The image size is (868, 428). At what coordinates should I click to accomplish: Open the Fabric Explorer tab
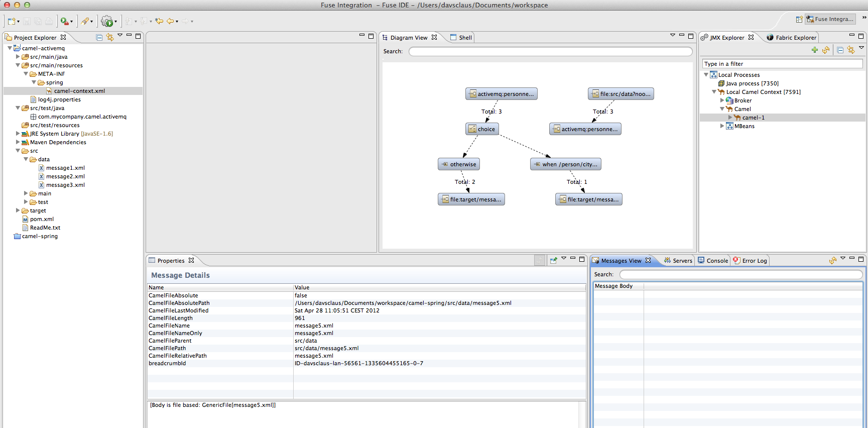coord(792,38)
